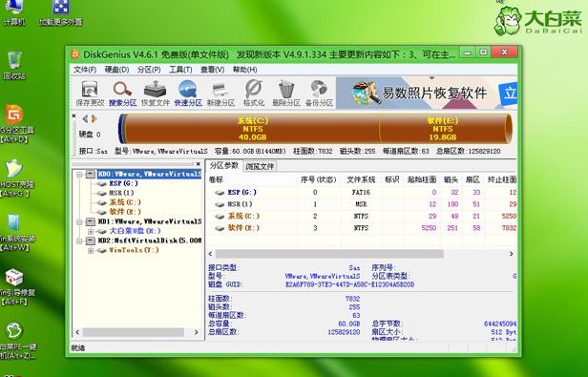Open the DG partition tool (Alt+D) desktop icon

pos(15,124)
